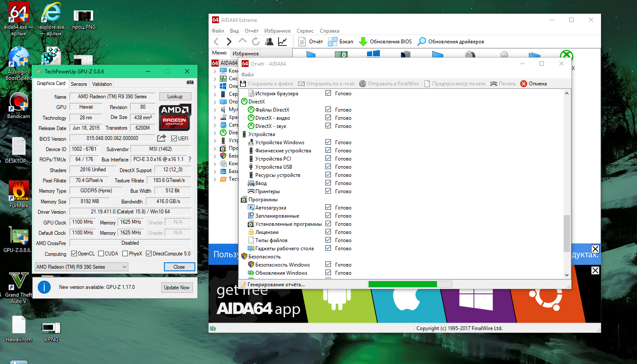The image size is (637, 364).
Task: Open the Вид menu in AIDA64
Action: tap(234, 31)
